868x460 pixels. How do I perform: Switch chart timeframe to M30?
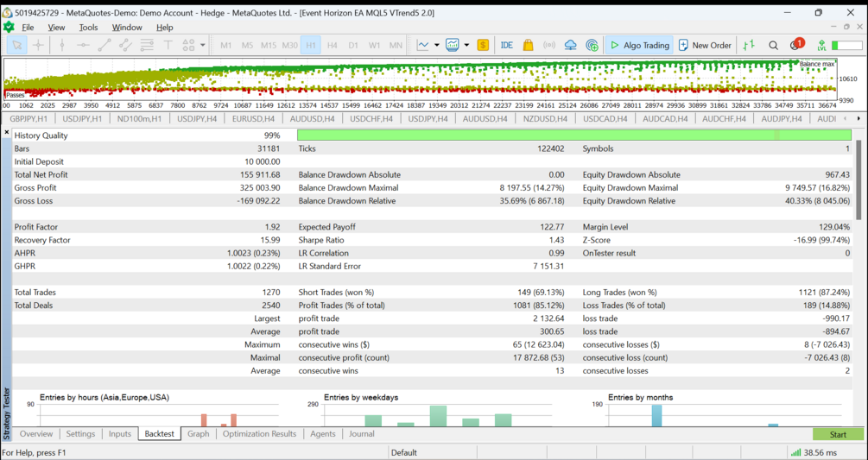click(290, 46)
